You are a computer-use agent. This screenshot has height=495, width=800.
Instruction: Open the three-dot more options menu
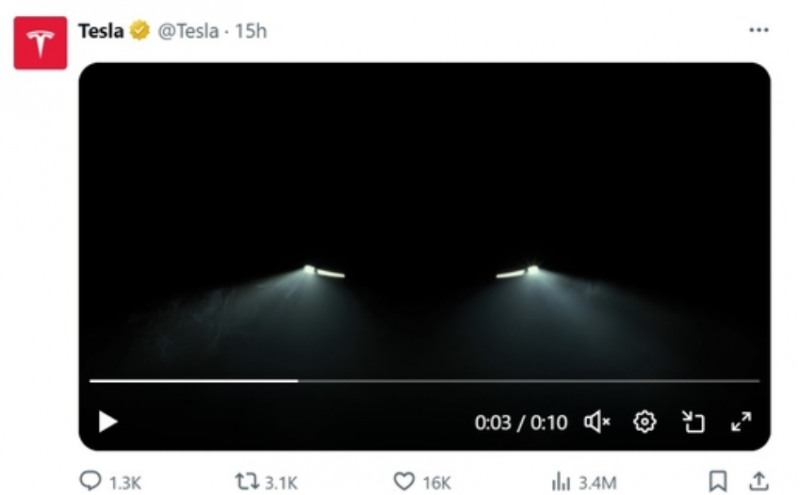point(759,31)
